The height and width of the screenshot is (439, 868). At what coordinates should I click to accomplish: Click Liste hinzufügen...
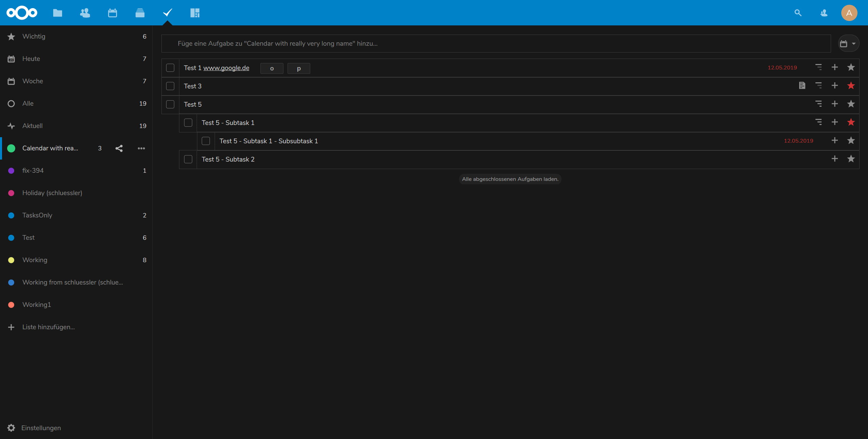point(76,327)
